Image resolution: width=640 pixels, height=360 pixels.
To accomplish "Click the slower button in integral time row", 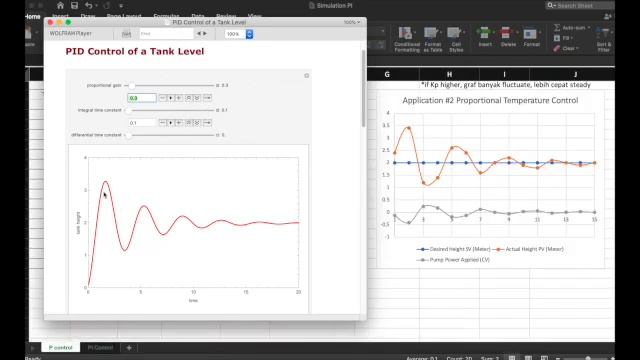I will pyautogui.click(x=197, y=123).
